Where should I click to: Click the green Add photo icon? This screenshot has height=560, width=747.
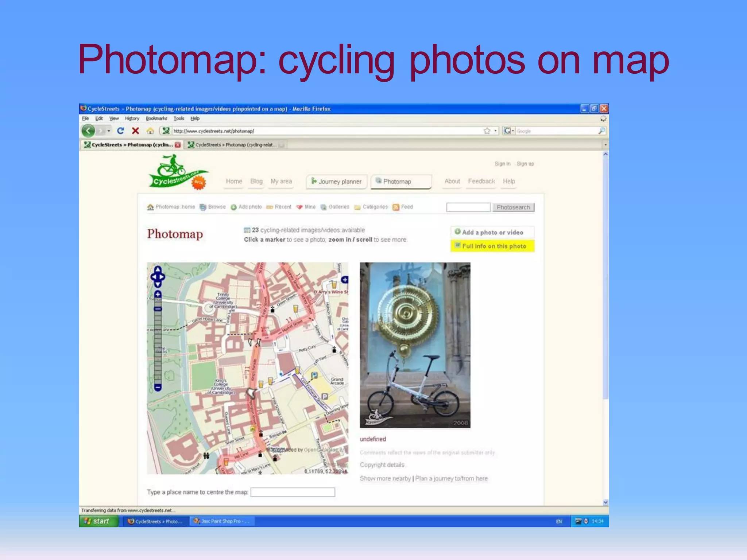234,207
